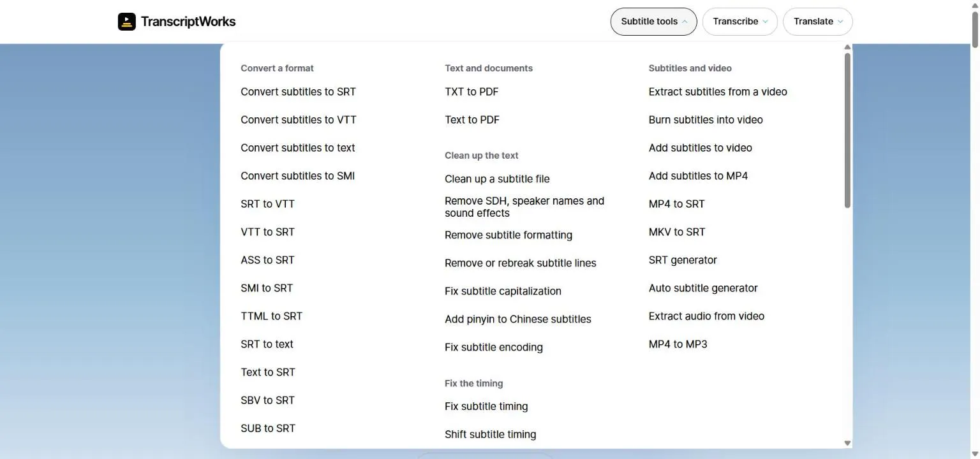The width and height of the screenshot is (980, 459).
Task: Click the TranscriptWorks logo icon
Action: pos(127,22)
